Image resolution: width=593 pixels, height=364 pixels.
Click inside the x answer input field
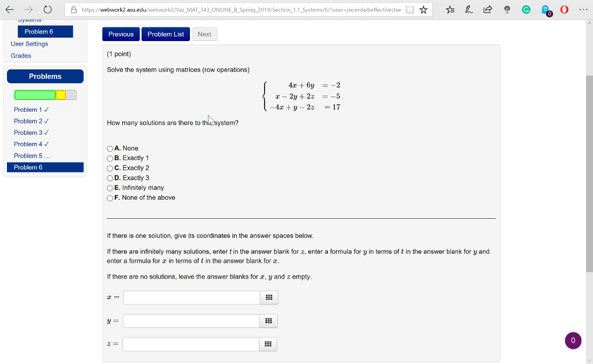click(x=191, y=297)
